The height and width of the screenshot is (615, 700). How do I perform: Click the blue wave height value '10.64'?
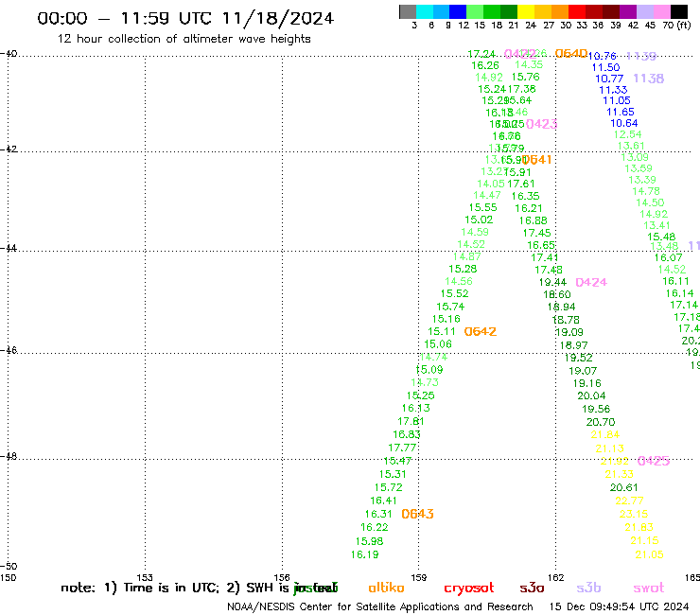[x=624, y=123]
